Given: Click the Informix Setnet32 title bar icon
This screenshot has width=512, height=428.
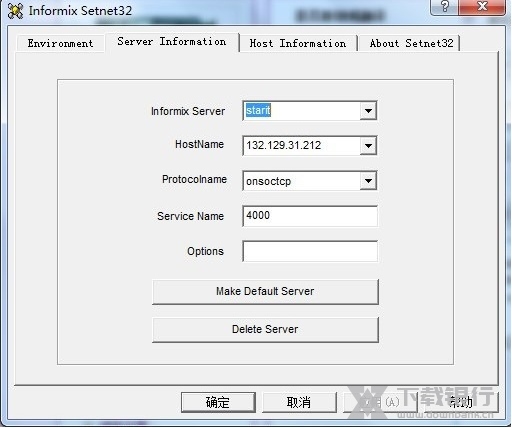Looking at the screenshot, I should pyautogui.click(x=15, y=10).
